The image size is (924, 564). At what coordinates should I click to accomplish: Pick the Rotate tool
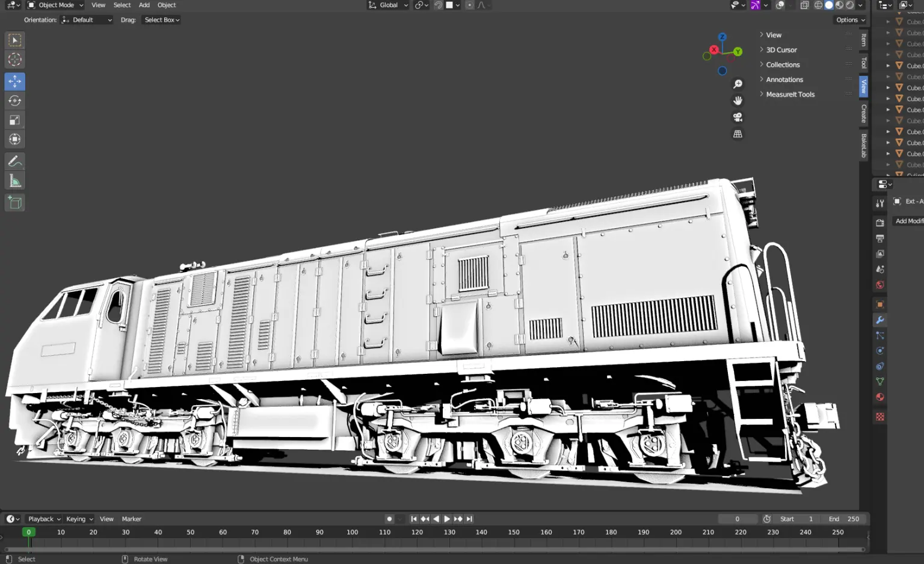[15, 101]
